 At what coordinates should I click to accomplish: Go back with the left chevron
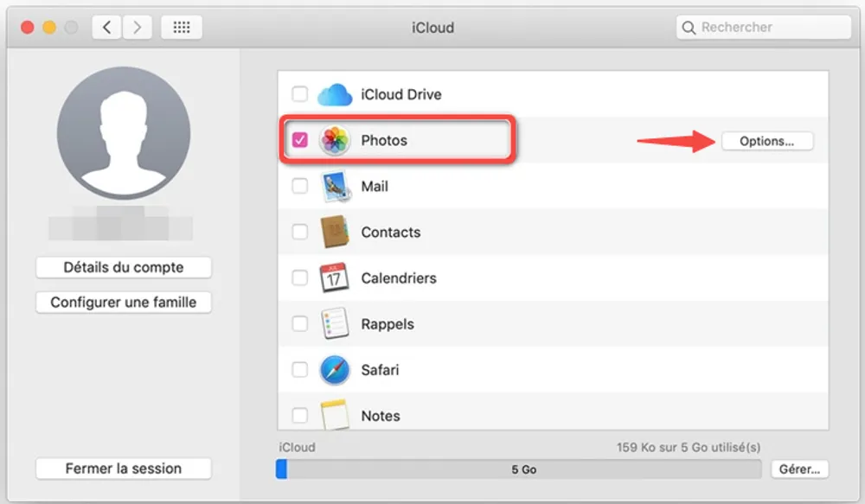107,27
